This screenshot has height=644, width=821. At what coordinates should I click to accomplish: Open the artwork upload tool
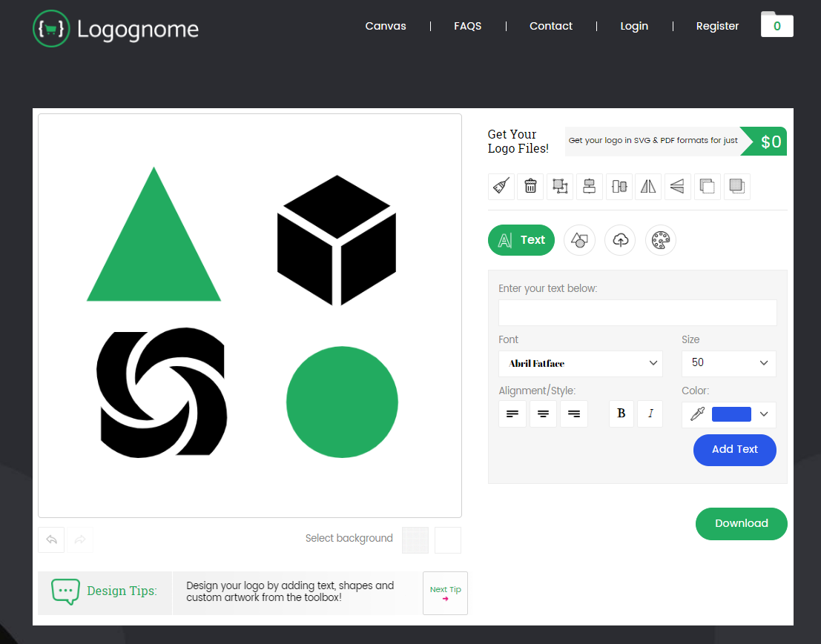620,239
